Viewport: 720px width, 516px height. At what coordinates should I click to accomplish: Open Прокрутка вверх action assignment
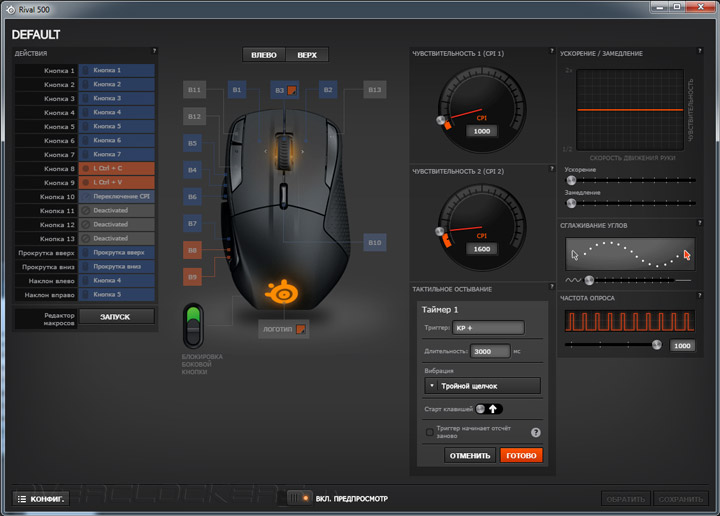(x=116, y=252)
